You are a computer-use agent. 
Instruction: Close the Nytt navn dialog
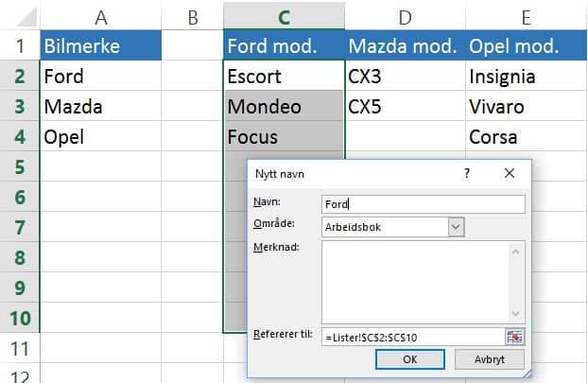(510, 173)
